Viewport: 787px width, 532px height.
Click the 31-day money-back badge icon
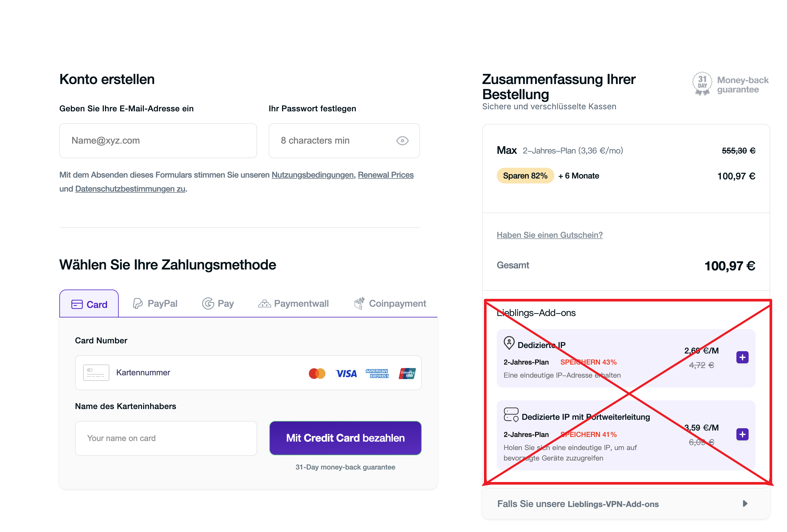point(702,84)
